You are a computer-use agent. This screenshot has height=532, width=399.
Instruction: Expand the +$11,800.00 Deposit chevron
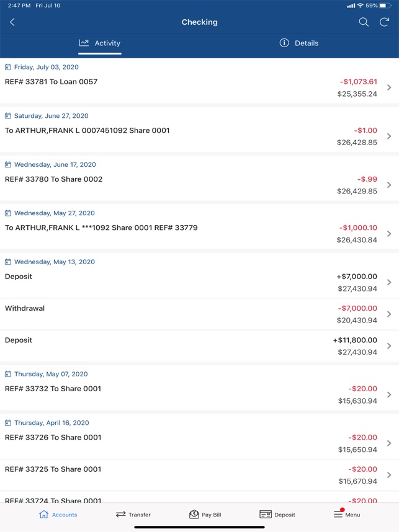389,346
